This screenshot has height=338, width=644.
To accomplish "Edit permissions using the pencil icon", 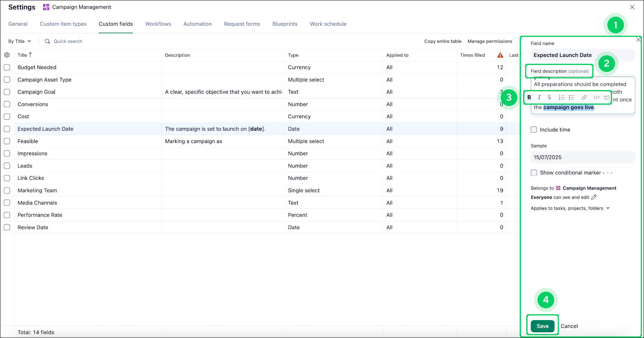I will point(594,197).
